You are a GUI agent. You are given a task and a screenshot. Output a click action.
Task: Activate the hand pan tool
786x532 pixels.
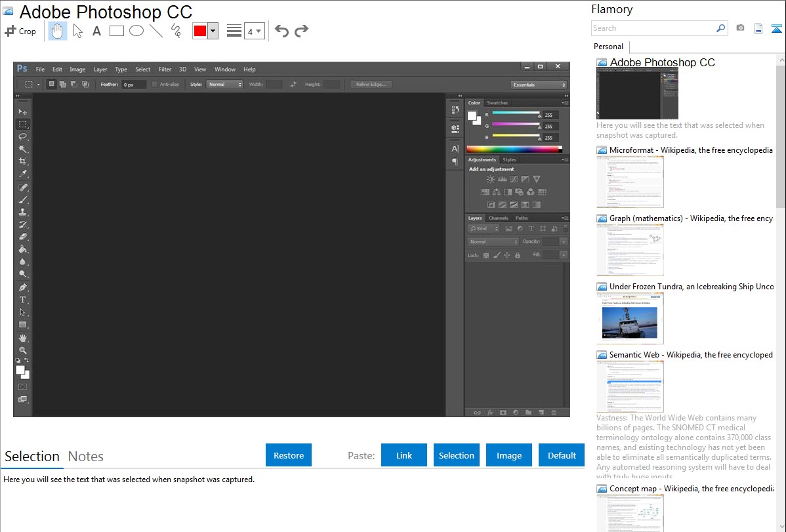coord(57,31)
